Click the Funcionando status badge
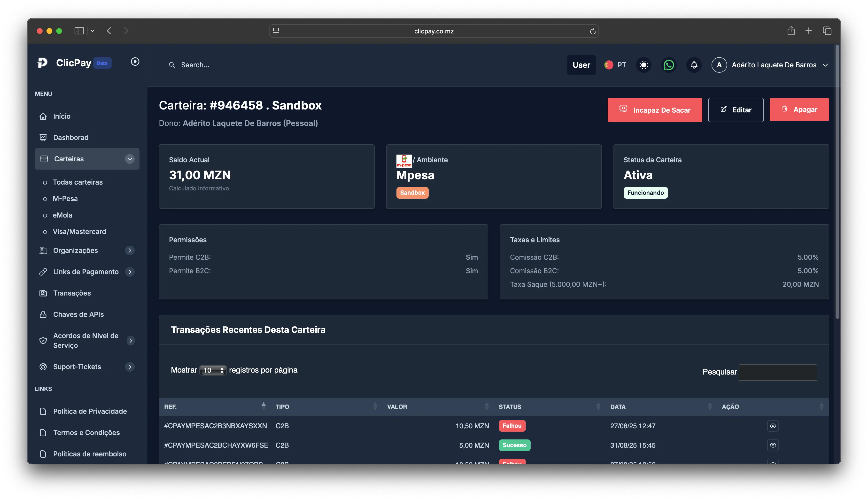 645,193
